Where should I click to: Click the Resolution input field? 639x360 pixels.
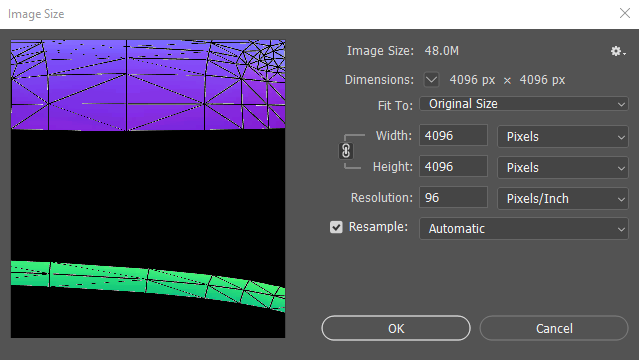click(x=454, y=197)
